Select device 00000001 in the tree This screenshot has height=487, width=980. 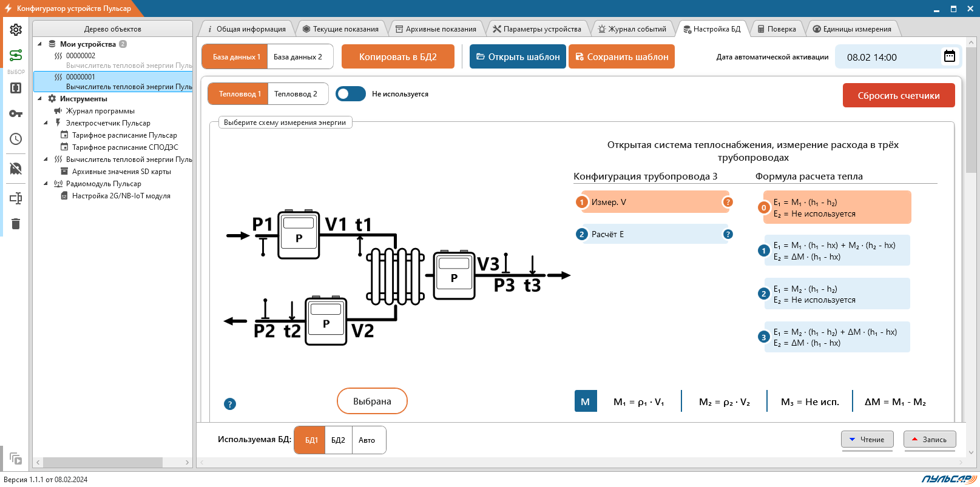pos(113,82)
